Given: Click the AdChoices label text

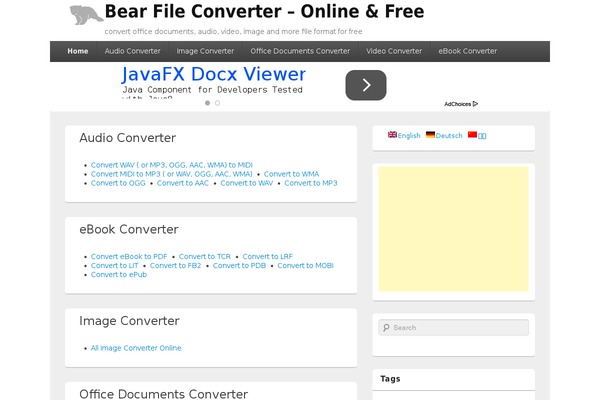Looking at the screenshot, I should click(x=457, y=104).
